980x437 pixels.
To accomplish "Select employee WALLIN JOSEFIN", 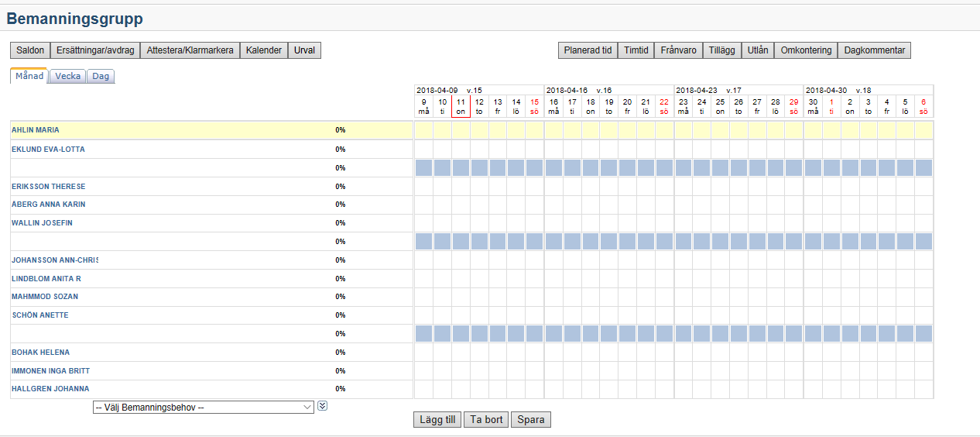I will (42, 223).
